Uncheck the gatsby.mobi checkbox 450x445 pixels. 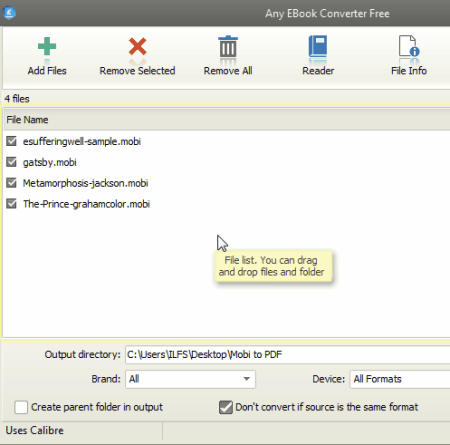pos(11,162)
